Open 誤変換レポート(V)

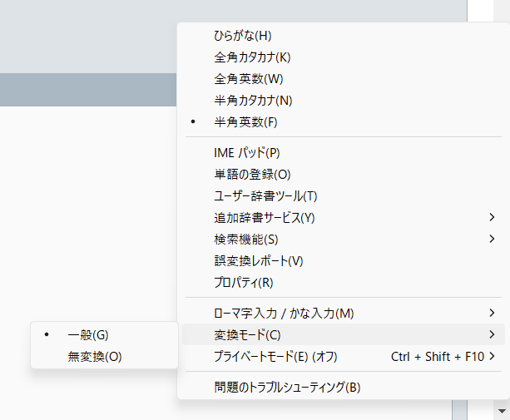[x=259, y=261]
